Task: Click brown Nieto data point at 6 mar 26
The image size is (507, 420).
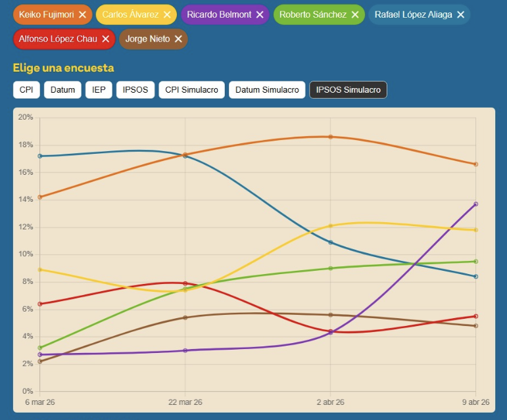Action: click(x=39, y=362)
